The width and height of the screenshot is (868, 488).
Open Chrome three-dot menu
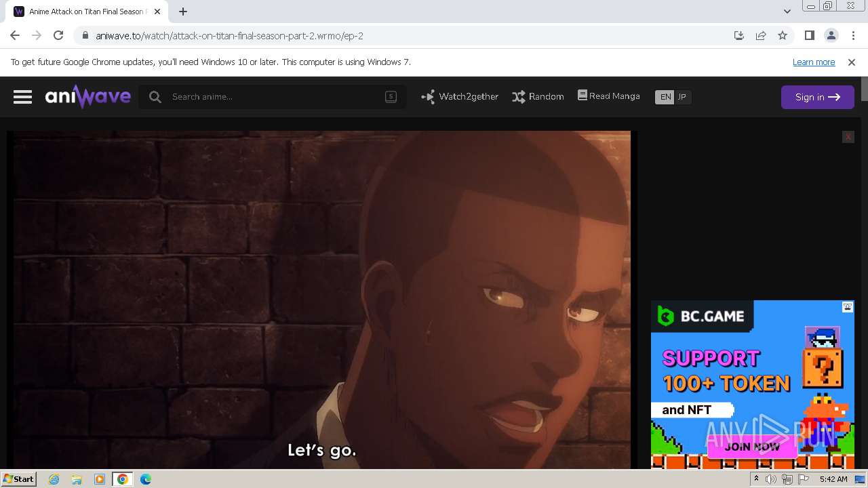[853, 35]
